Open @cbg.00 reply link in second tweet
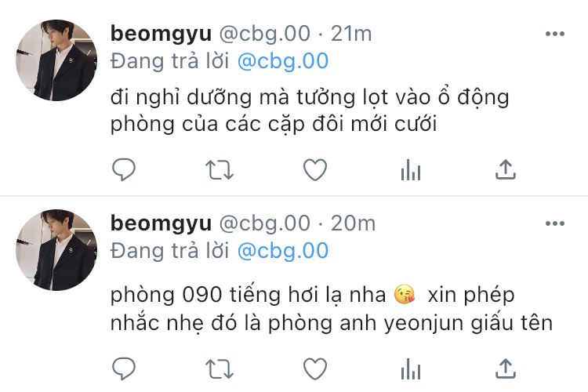The height and width of the screenshot is (392, 588). click(x=283, y=251)
